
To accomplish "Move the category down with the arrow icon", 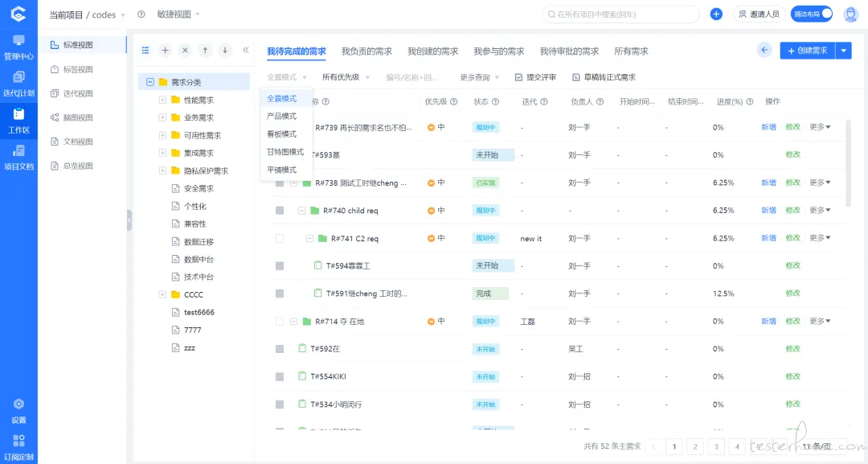I will click(x=225, y=51).
